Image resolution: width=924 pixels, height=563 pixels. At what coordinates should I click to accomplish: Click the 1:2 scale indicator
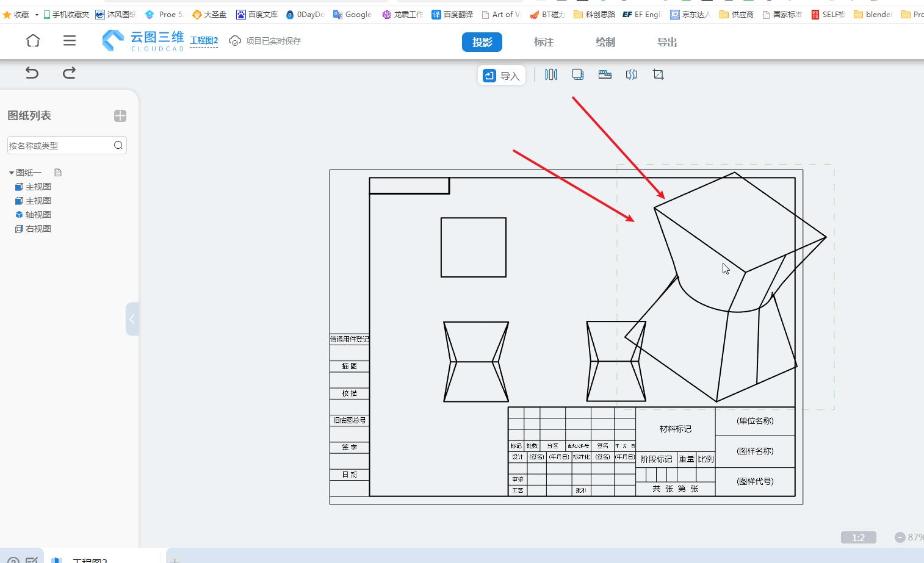[858, 537]
